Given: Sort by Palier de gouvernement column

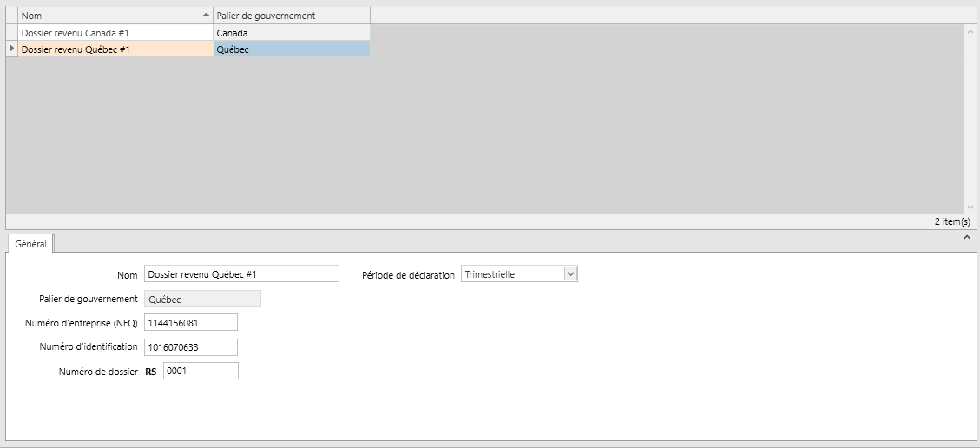Looking at the screenshot, I should [292, 15].
